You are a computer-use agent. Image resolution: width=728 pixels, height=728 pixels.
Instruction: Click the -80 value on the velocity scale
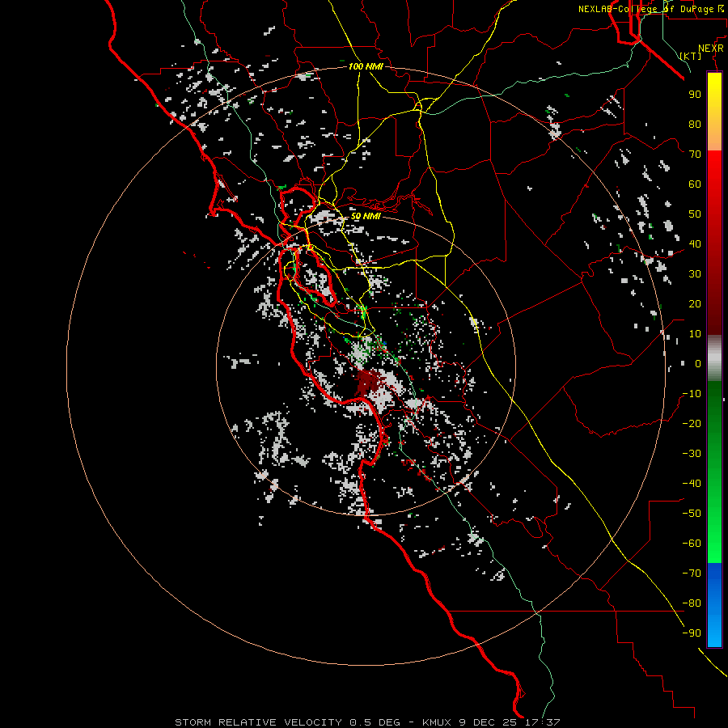[x=692, y=603]
